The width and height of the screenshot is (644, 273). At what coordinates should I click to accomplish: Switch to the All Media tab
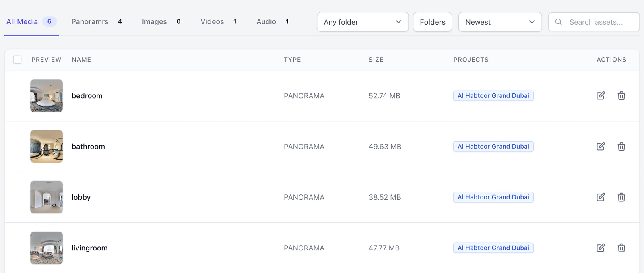pyautogui.click(x=31, y=21)
